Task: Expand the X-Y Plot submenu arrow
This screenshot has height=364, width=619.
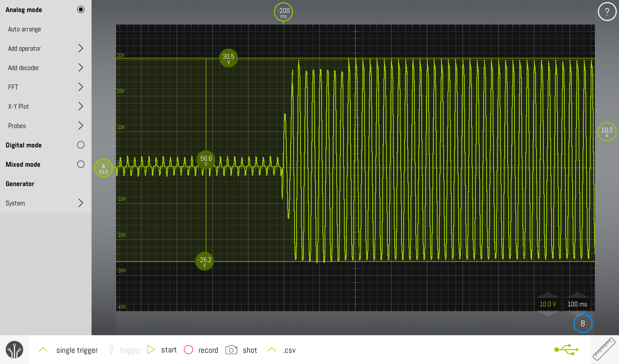Action: (80, 106)
